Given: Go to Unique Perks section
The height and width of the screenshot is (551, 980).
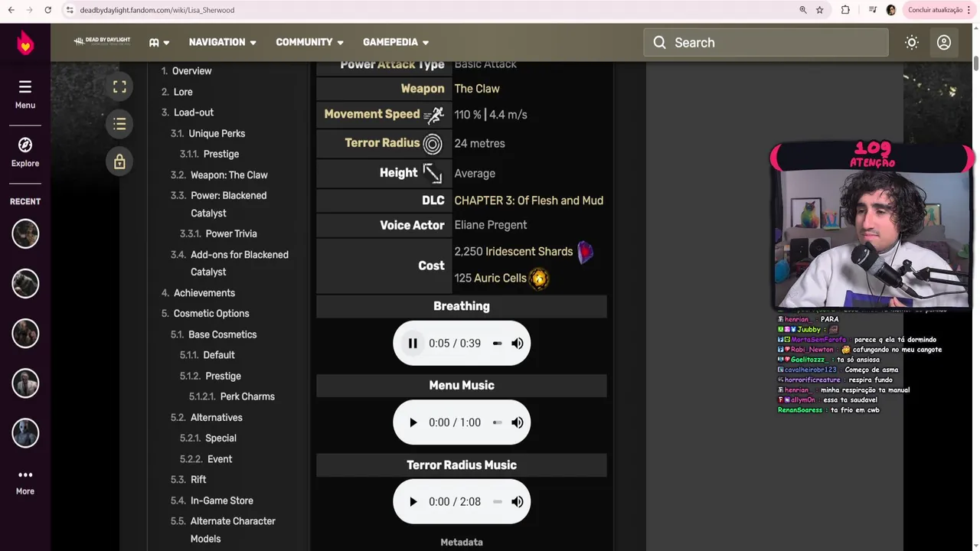Looking at the screenshot, I should point(217,133).
